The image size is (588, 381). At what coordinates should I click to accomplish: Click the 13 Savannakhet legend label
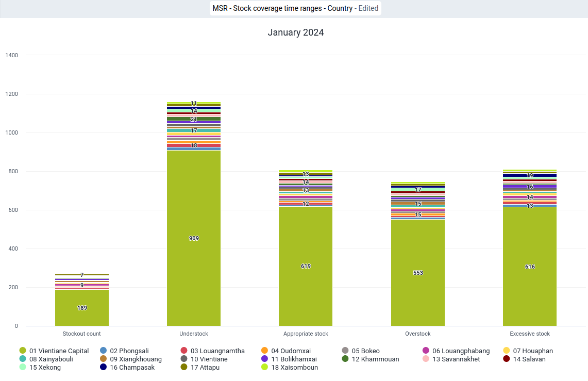click(456, 359)
